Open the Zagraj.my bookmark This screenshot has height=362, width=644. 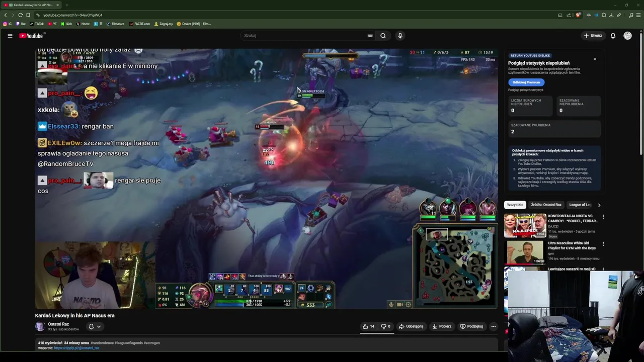pyautogui.click(x=164, y=24)
